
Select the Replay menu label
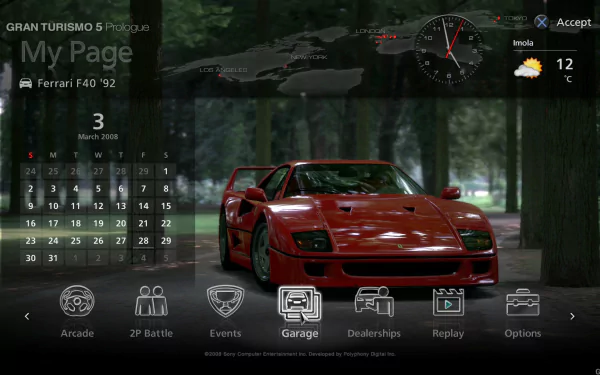pos(448,333)
